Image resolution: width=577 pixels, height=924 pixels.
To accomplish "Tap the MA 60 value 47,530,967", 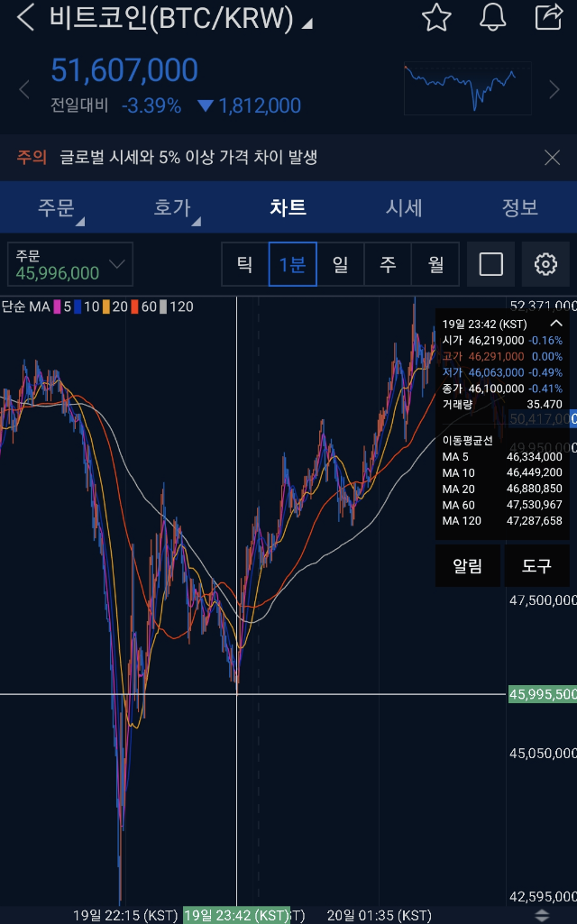I will pyautogui.click(x=534, y=505).
